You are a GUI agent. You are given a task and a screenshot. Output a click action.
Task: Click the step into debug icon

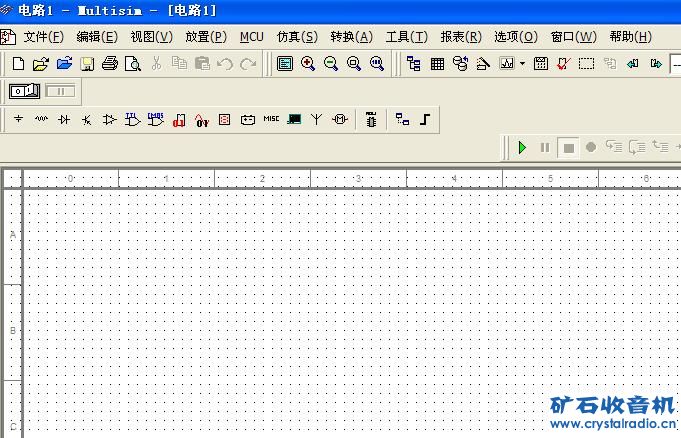point(614,147)
